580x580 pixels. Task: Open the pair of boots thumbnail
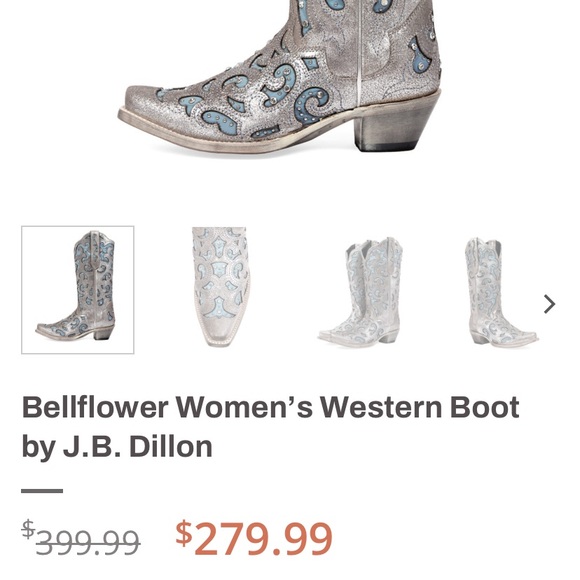tap(360, 291)
